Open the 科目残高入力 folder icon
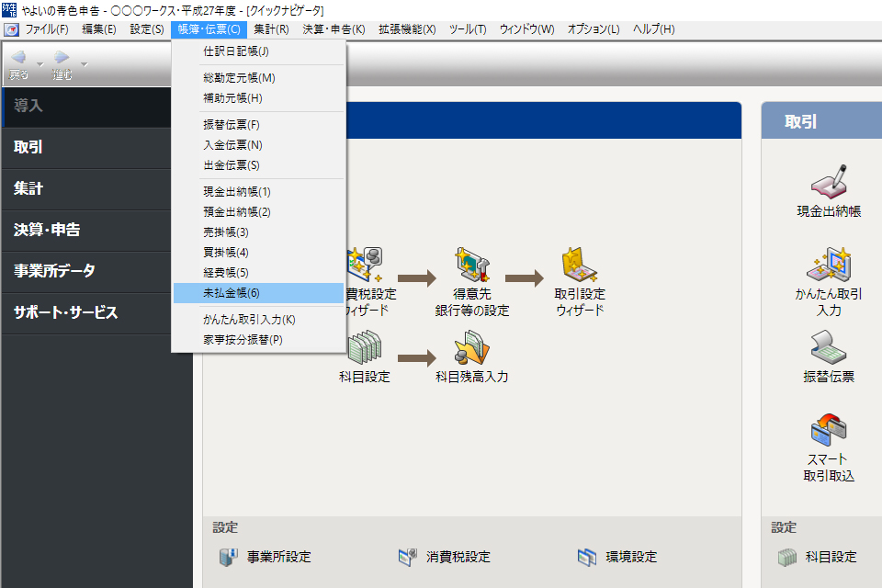This screenshot has width=882, height=588. point(472,347)
